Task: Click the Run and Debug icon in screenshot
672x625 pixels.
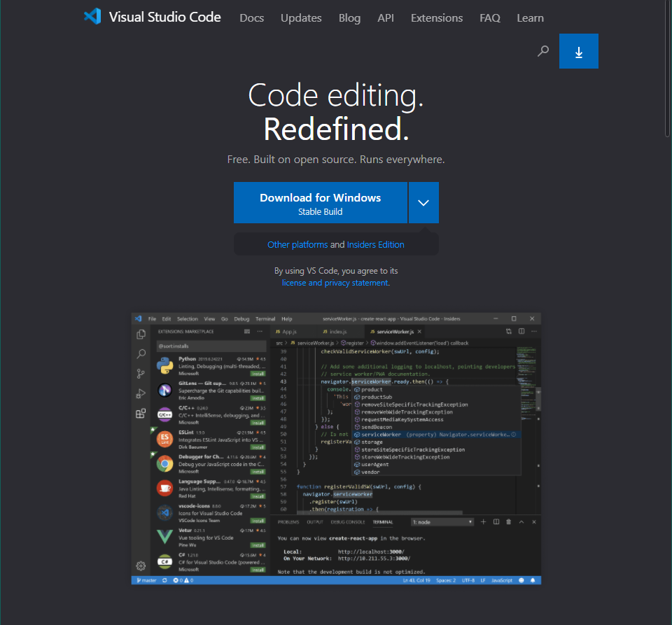Action: pos(141,393)
